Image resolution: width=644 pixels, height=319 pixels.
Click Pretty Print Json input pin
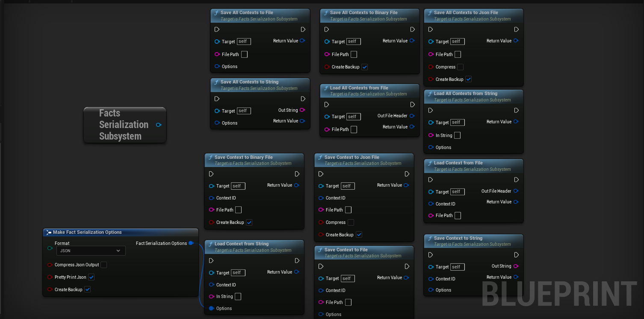[x=50, y=277]
